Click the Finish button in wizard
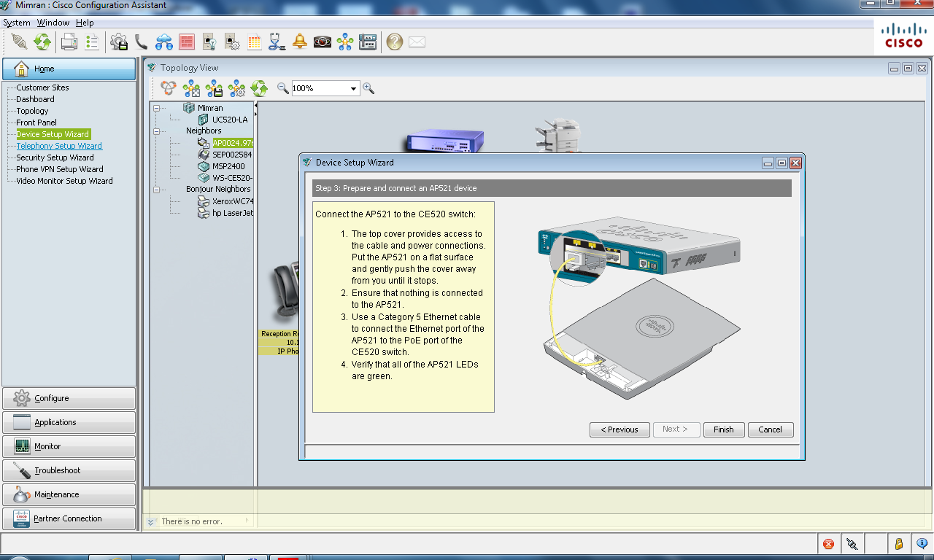This screenshot has width=934, height=560. pos(724,429)
